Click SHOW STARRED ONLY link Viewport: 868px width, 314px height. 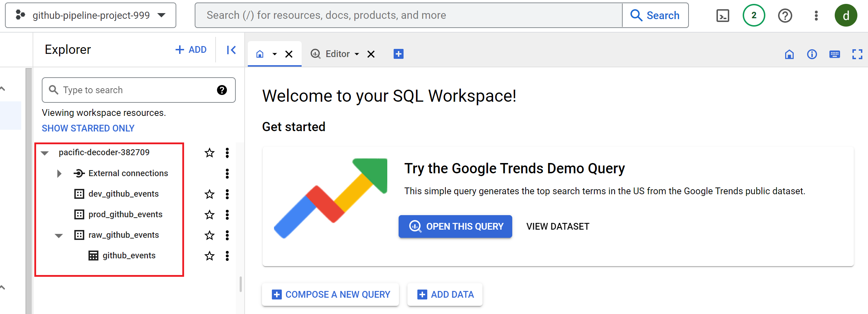pos(88,128)
